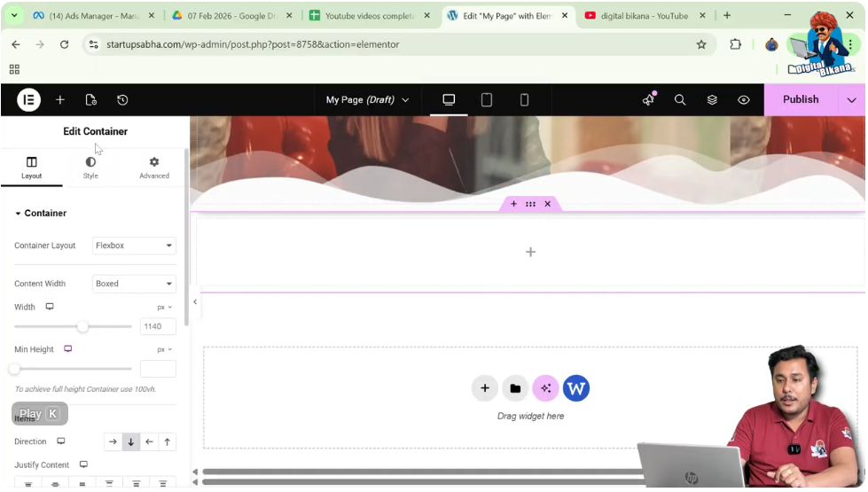Click the container handle add plus icon
The image size is (868, 492).
(513, 204)
